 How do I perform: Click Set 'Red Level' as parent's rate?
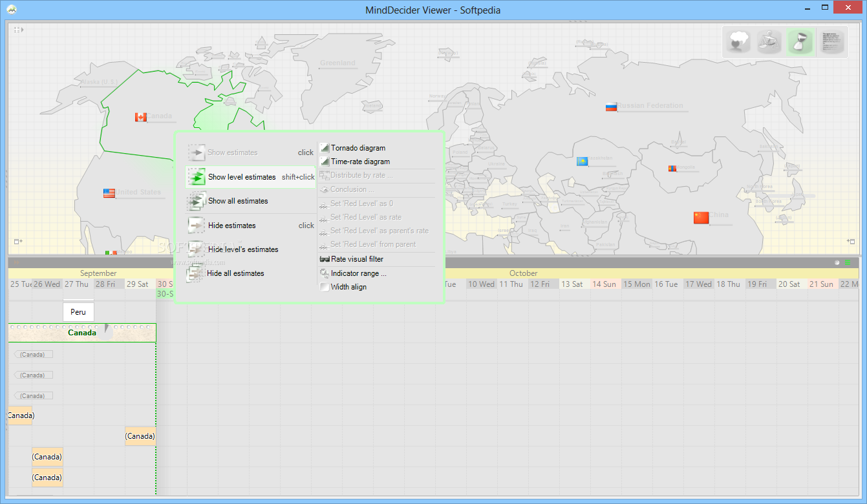(376, 231)
